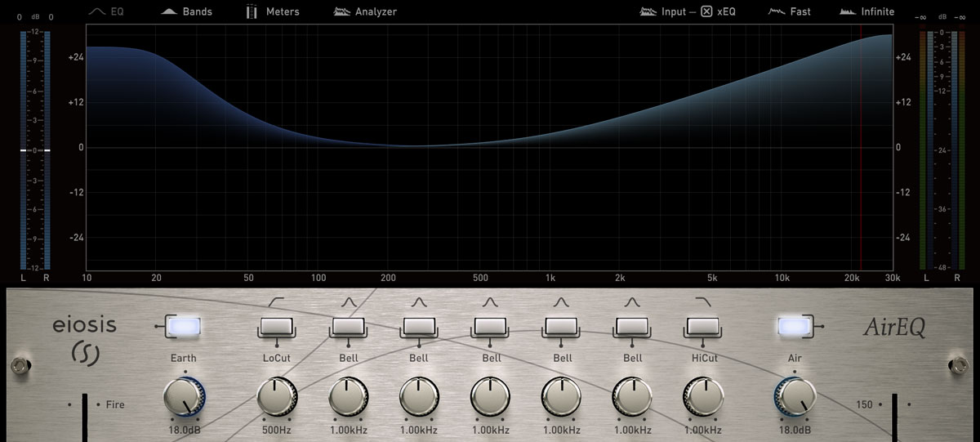Enable the middle Bell band of five
The image size is (980, 442).
click(x=489, y=328)
